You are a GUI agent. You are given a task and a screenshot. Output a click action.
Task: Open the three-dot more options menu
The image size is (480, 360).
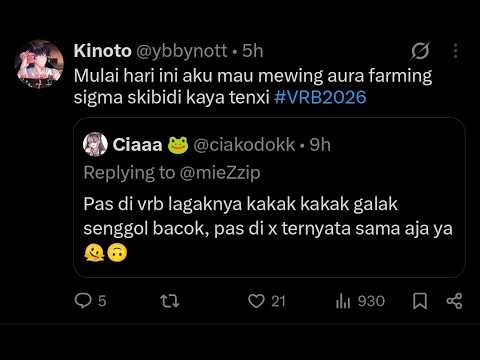coord(456,51)
